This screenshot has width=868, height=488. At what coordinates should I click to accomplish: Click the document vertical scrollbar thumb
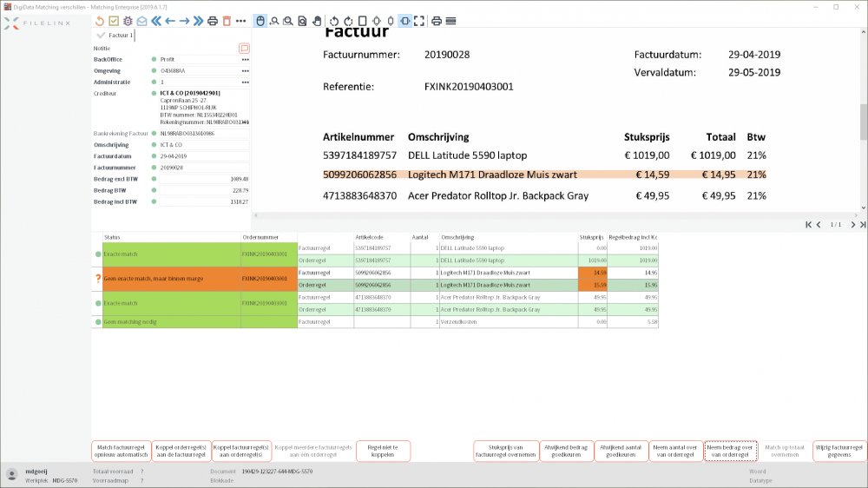pos(863,122)
